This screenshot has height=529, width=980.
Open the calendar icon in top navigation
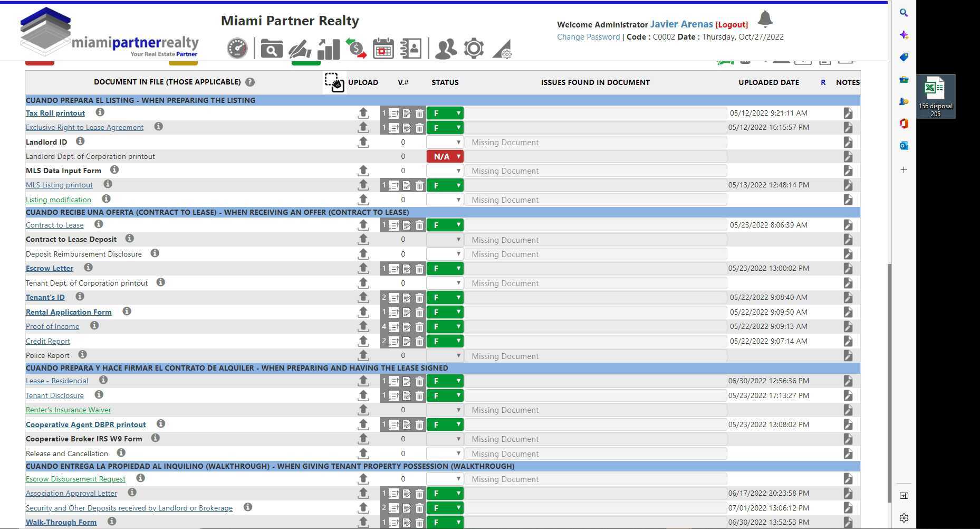pos(383,49)
